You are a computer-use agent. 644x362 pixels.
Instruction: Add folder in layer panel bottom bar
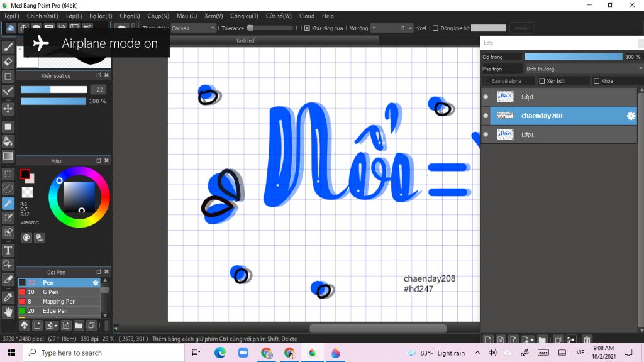(542, 339)
